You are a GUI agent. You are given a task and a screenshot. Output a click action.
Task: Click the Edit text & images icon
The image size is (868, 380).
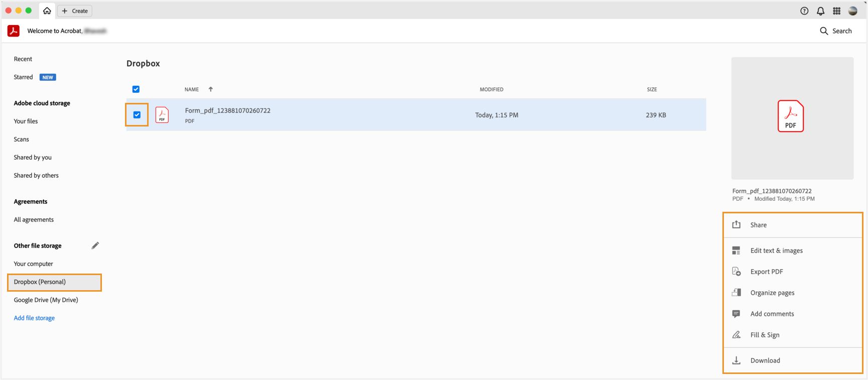tap(736, 250)
